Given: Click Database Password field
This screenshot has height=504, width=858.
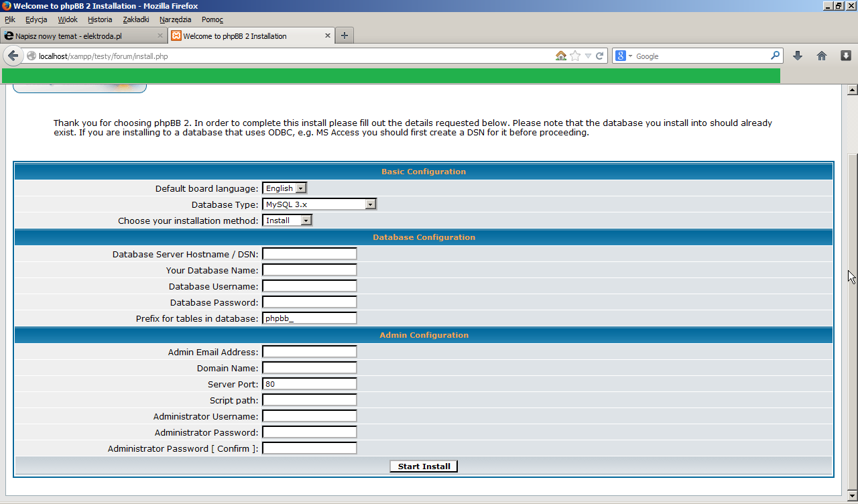Looking at the screenshot, I should 310,302.
